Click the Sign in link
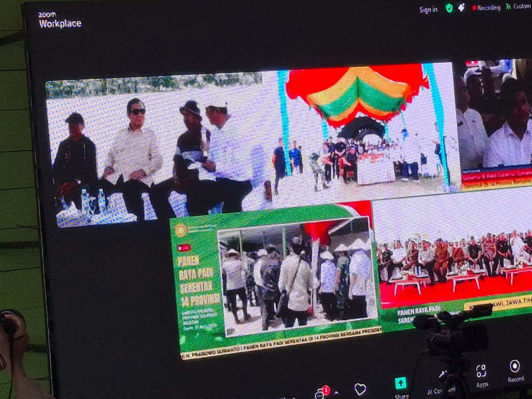 [x=428, y=10]
